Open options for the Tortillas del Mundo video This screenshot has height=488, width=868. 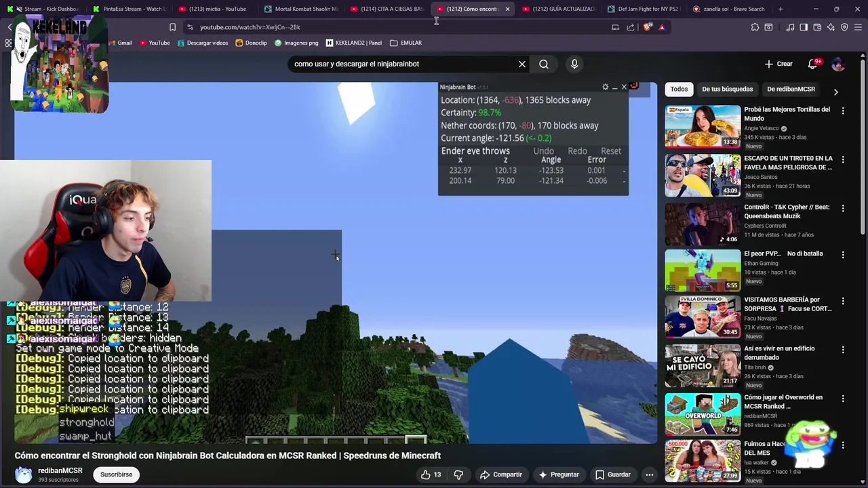pos(843,110)
